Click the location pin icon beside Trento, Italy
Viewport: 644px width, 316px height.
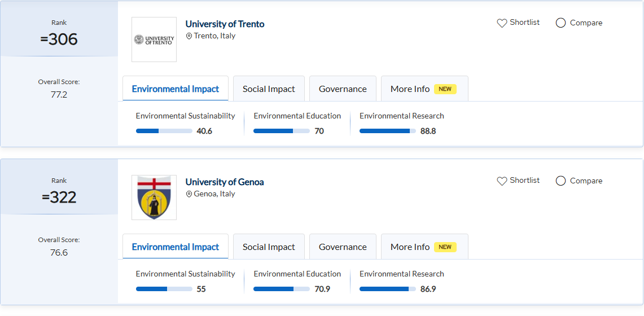189,36
